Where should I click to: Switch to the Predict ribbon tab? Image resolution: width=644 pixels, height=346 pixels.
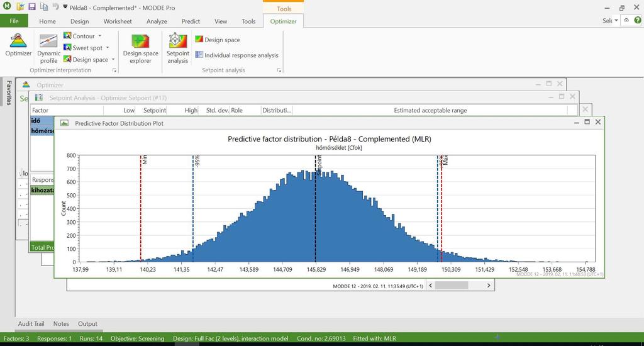pos(191,21)
